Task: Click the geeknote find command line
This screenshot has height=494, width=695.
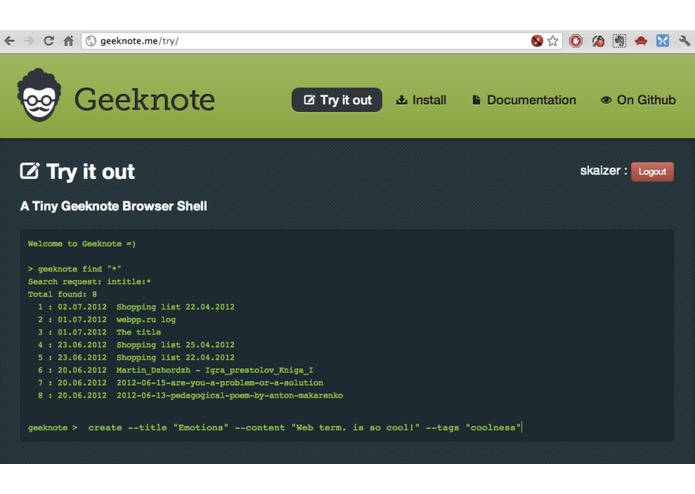Action: tap(74, 269)
